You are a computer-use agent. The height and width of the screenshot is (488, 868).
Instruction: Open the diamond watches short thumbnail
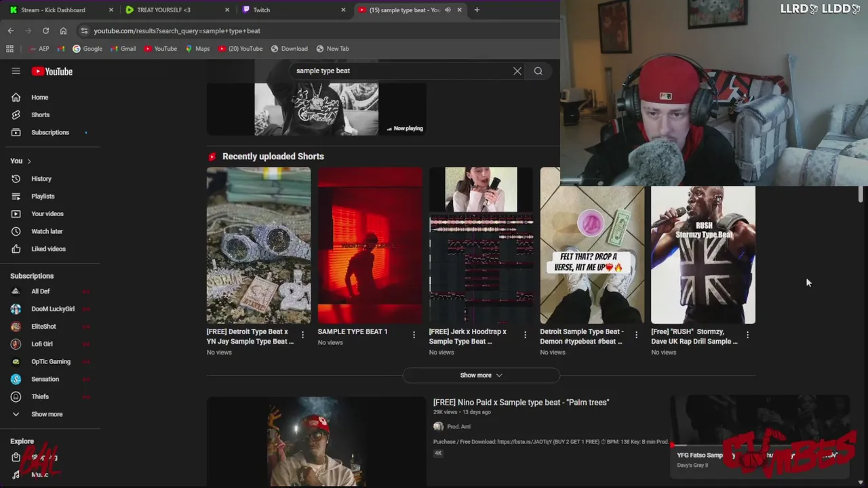click(x=259, y=245)
